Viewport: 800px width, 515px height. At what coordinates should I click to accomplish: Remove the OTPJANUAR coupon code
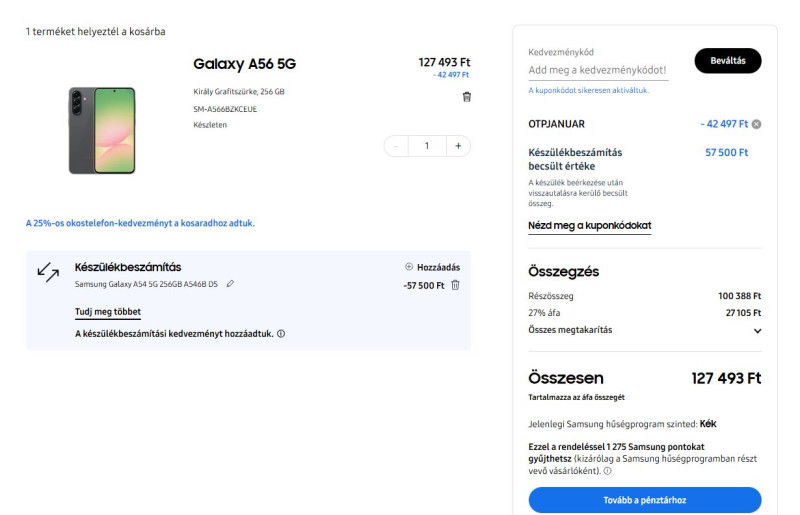[756, 124]
